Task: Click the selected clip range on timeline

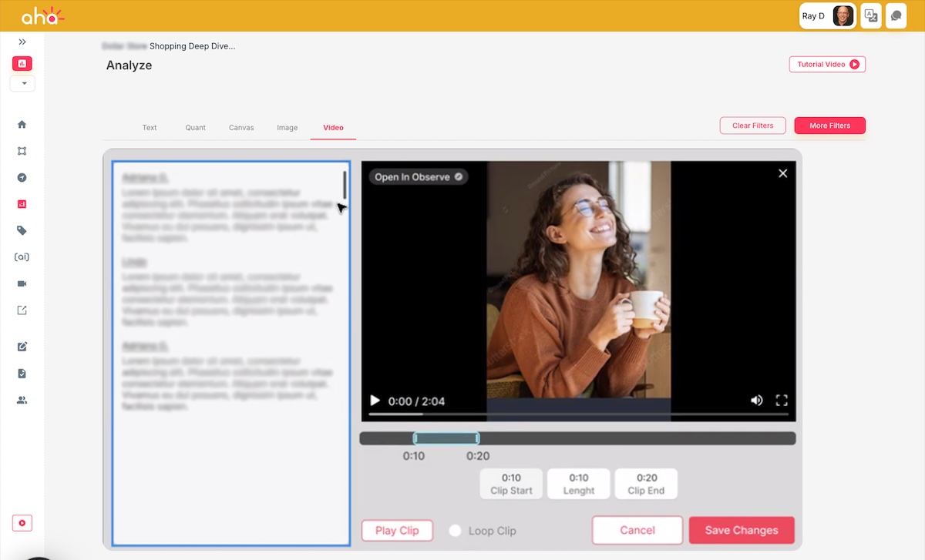Action: 446,438
